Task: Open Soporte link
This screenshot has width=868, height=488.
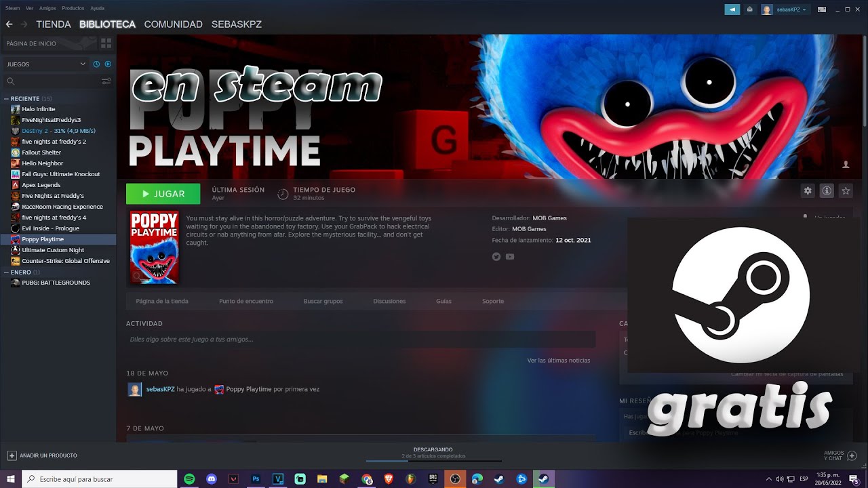Action: [493, 301]
